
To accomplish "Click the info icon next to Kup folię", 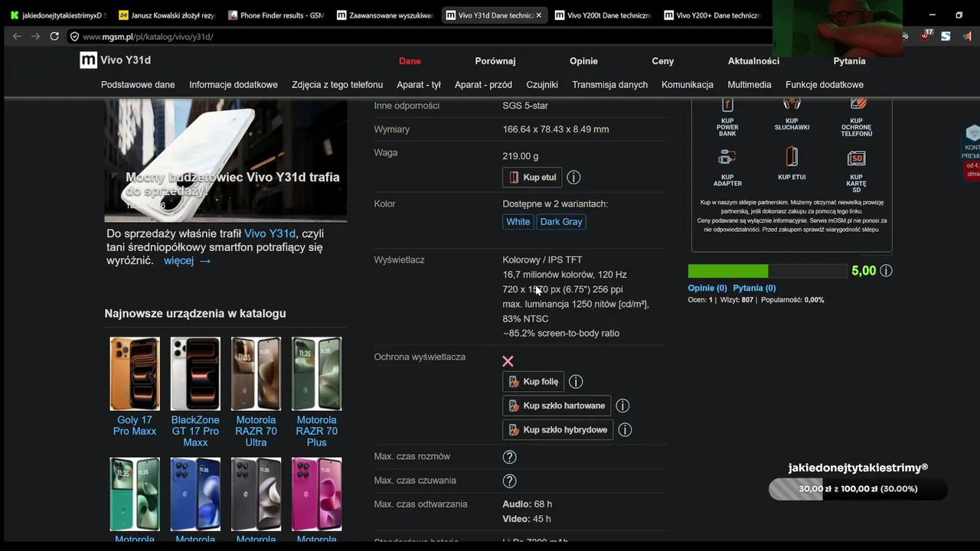I will (576, 382).
